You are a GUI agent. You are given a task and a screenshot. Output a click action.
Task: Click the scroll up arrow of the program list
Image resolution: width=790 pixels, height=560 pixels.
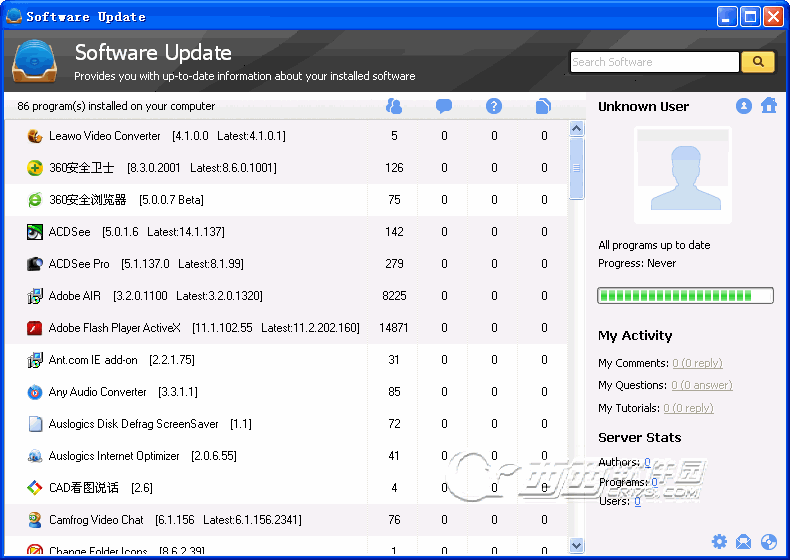(x=576, y=128)
